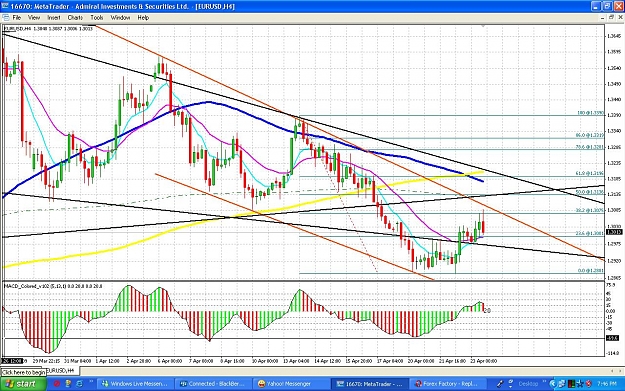This screenshot has height=391, width=625.
Task: Click the '13 Apr 04:00' time axis label
Action: pos(297,361)
